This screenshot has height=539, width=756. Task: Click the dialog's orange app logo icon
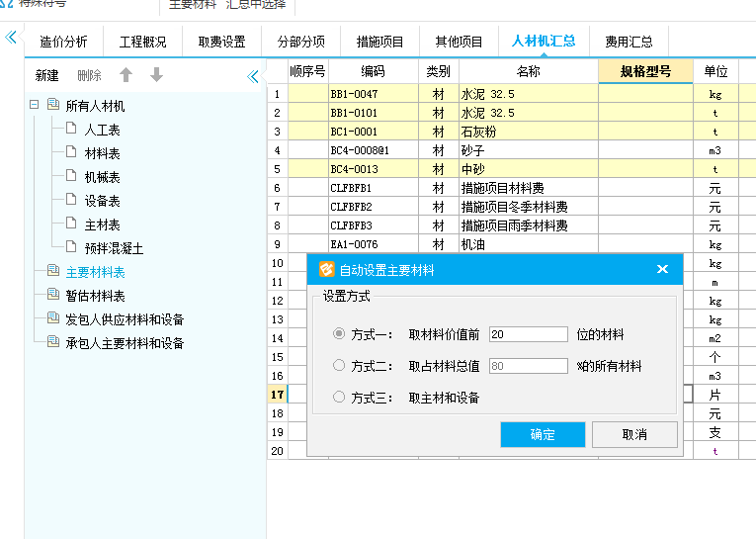[x=326, y=269]
